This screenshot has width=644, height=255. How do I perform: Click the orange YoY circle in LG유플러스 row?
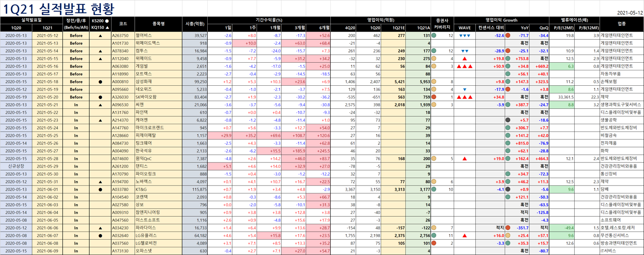point(508,235)
